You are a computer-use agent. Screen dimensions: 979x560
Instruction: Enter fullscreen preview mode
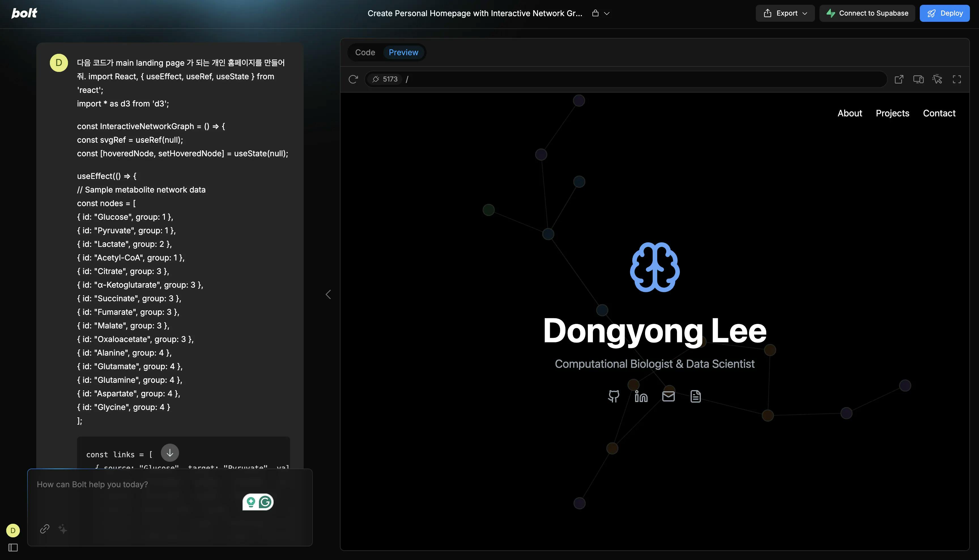pyautogui.click(x=957, y=79)
